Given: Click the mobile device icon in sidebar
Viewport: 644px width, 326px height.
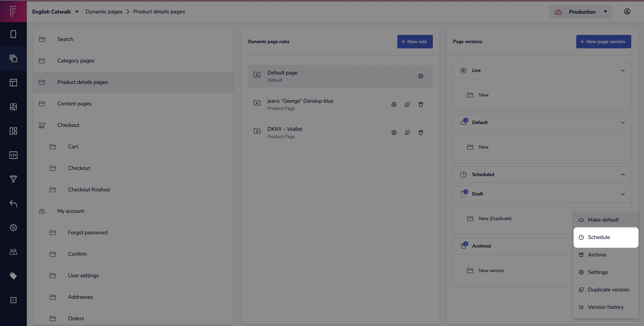Looking at the screenshot, I should click(x=13, y=34).
